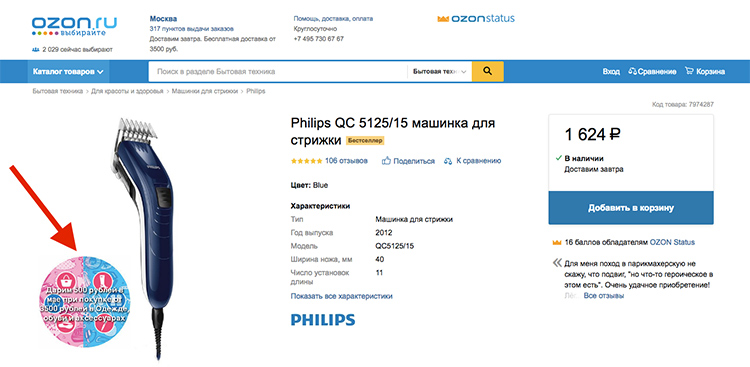Viewport: 750px width, 367px height.
Task: Open the Сравнение comparison scales icon
Action: click(632, 71)
